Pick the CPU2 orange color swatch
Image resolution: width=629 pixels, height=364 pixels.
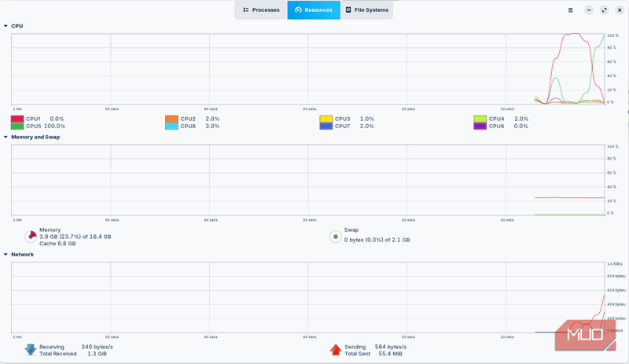tap(171, 119)
